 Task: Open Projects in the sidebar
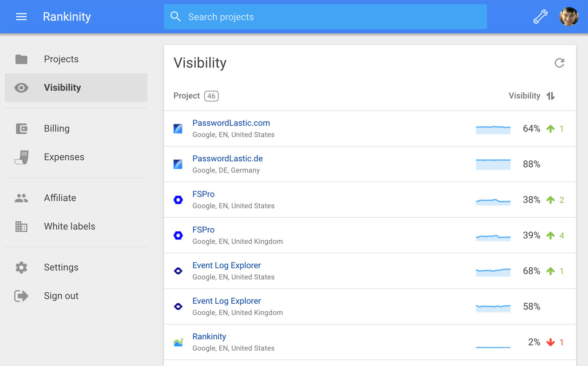(76, 59)
